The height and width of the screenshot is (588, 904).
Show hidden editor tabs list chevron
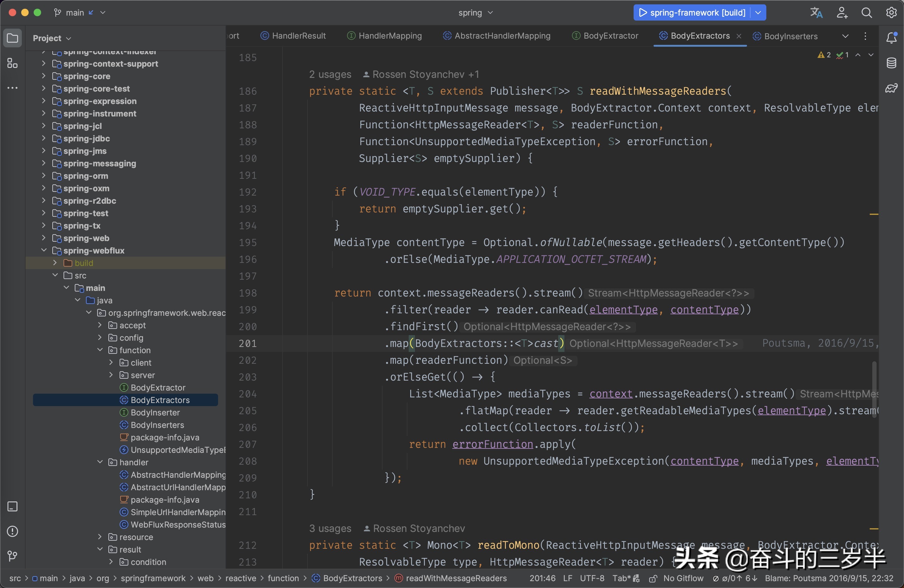tap(845, 36)
